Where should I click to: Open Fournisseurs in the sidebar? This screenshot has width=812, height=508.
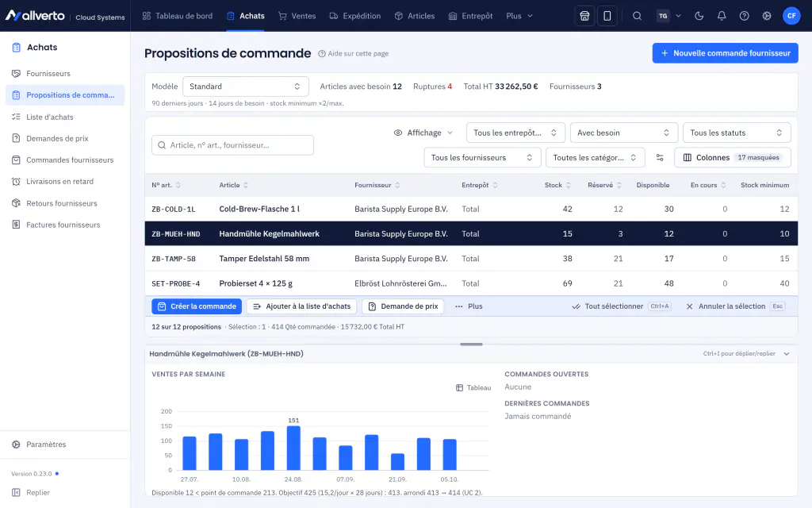click(x=65, y=74)
